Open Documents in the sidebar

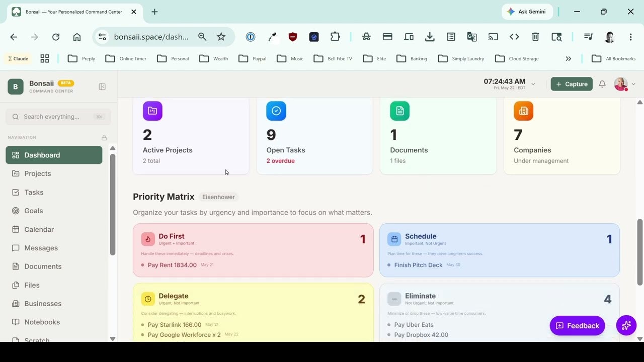(54, 266)
